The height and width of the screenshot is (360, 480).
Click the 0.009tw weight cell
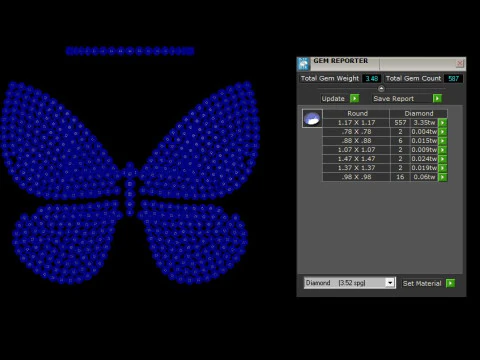(x=424, y=150)
